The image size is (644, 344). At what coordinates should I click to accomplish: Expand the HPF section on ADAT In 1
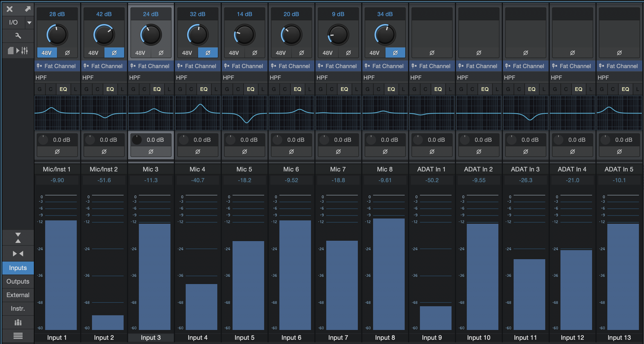pos(431,77)
